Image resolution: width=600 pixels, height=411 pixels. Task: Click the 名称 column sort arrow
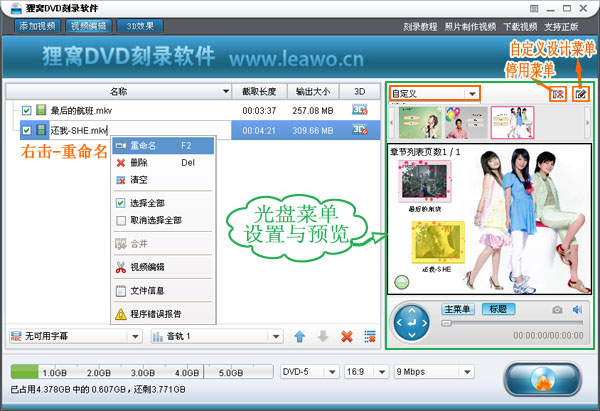coord(226,91)
